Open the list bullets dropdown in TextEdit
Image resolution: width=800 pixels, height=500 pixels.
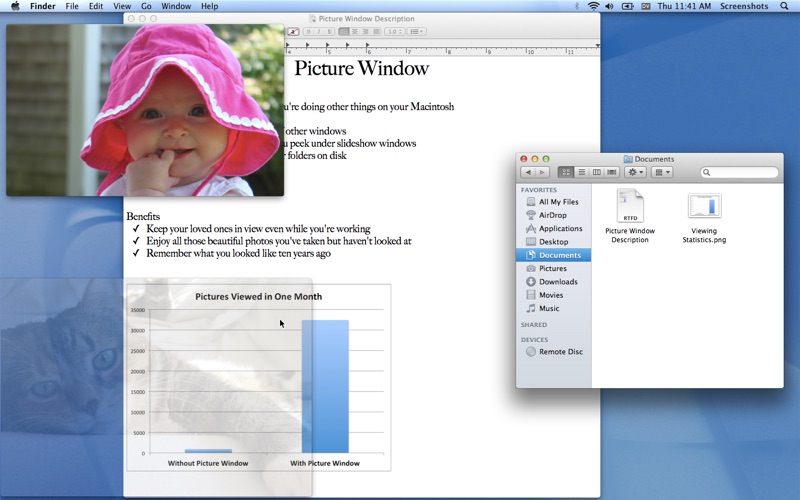click(x=416, y=32)
